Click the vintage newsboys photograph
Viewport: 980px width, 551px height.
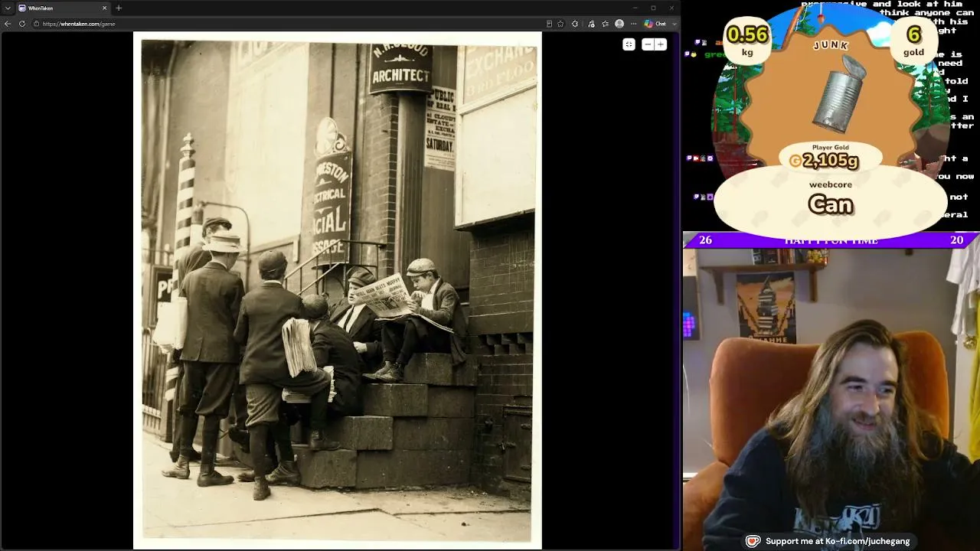(x=338, y=291)
